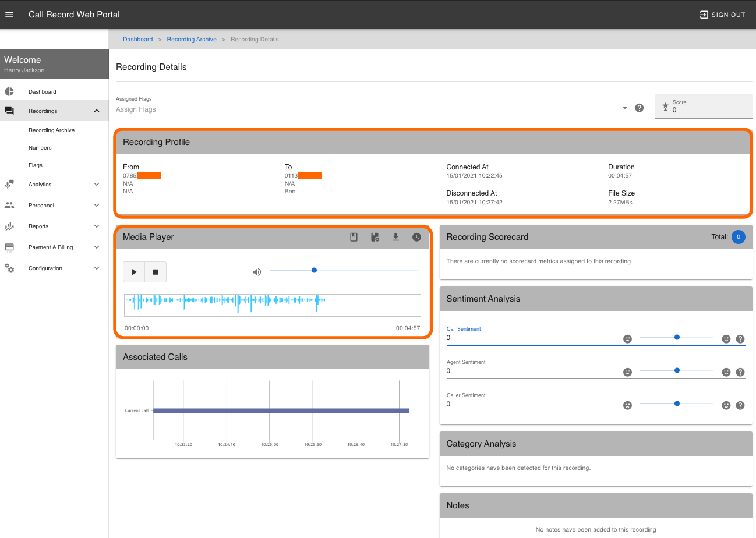Click the happy face beside Call Sentiment
Viewport: 756px width, 538px height.
click(726, 339)
